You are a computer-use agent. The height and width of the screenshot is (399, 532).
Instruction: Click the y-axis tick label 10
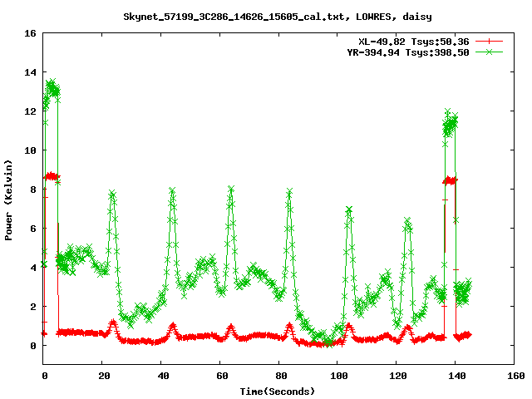coord(30,150)
